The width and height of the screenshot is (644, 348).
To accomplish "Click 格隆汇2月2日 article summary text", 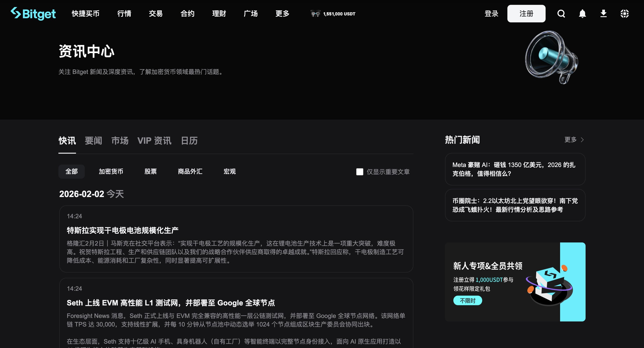I will click(235, 252).
